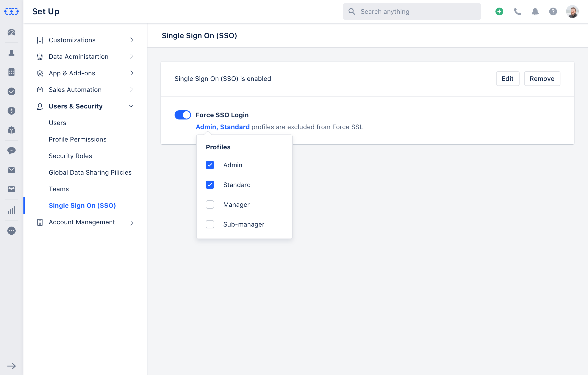Open the user profile avatar
The image size is (588, 375).
pyautogui.click(x=572, y=11)
